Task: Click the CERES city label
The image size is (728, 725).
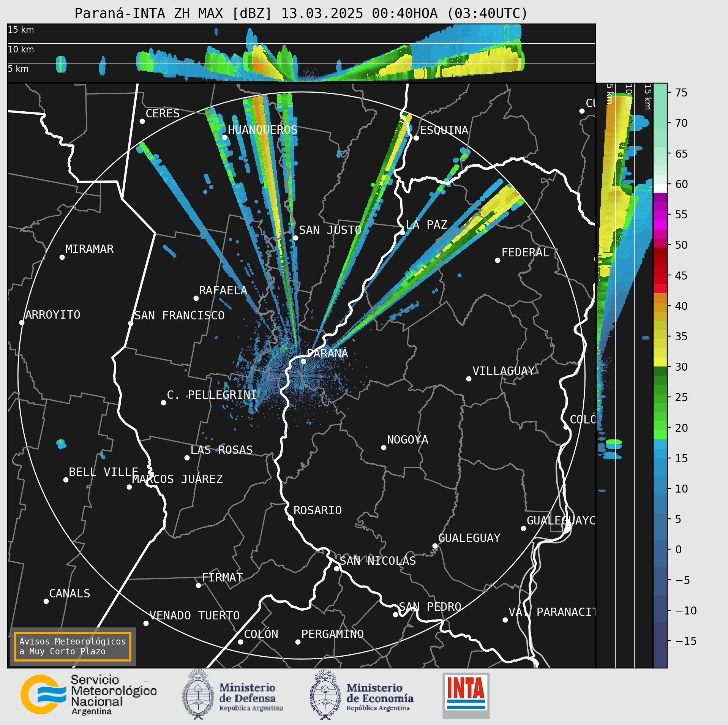Action: [163, 113]
